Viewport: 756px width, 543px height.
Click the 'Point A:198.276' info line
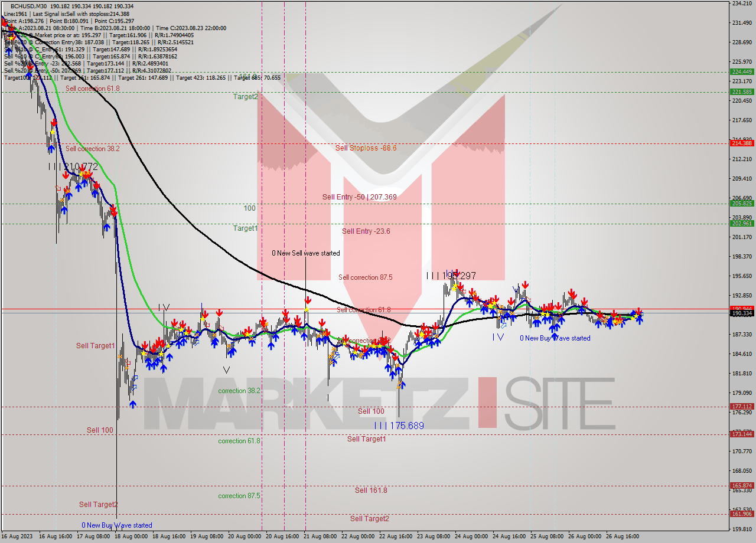point(24,21)
